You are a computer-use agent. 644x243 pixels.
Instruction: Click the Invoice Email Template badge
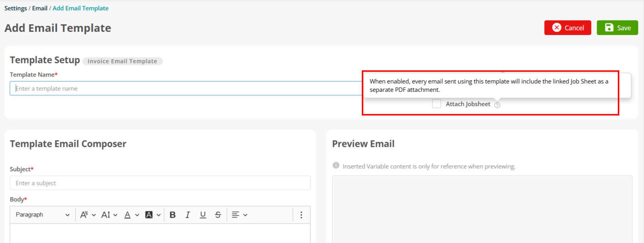(122, 61)
